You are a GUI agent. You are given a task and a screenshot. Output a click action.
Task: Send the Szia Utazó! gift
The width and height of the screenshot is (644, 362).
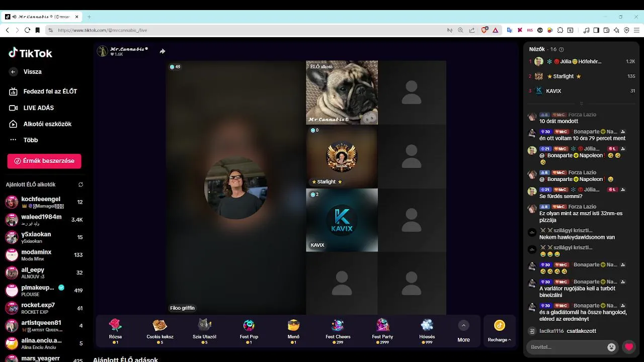pyautogui.click(x=204, y=331)
